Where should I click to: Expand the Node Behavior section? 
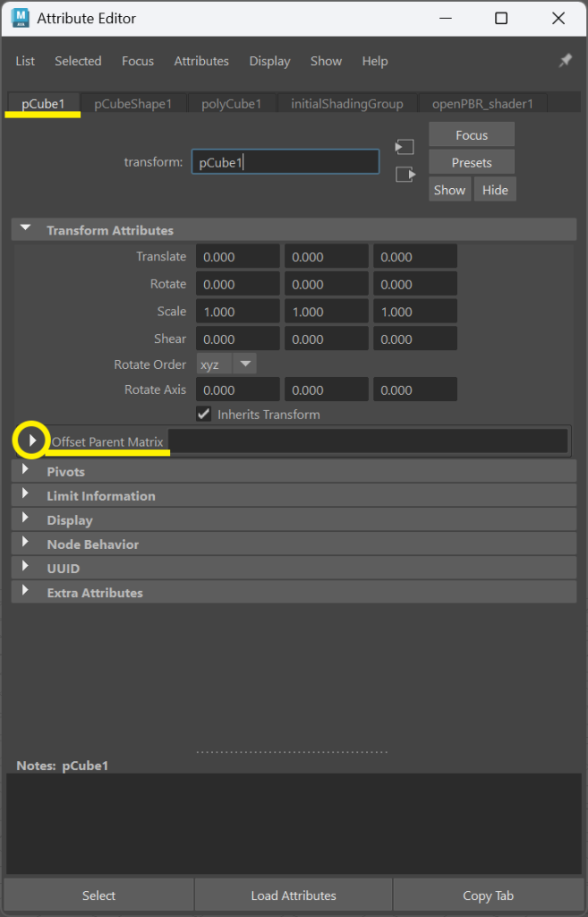pos(26,544)
